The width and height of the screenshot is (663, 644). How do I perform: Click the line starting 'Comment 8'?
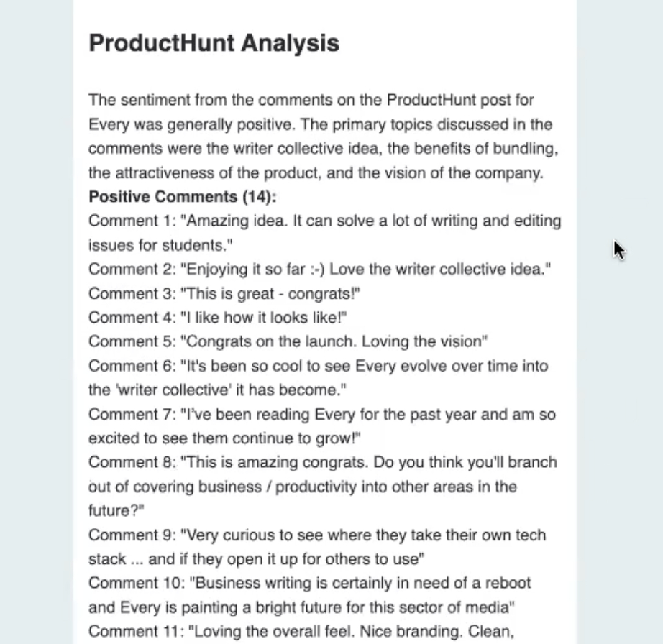click(322, 462)
